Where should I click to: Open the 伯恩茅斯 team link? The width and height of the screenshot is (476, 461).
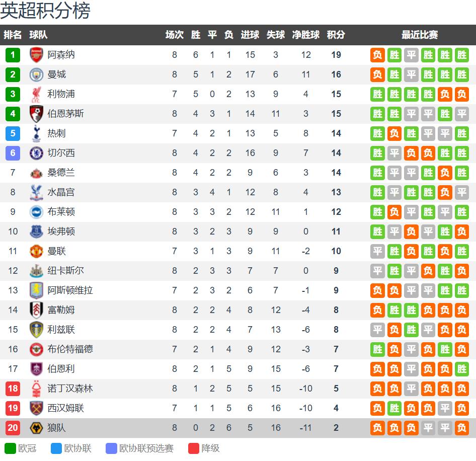click(x=65, y=114)
